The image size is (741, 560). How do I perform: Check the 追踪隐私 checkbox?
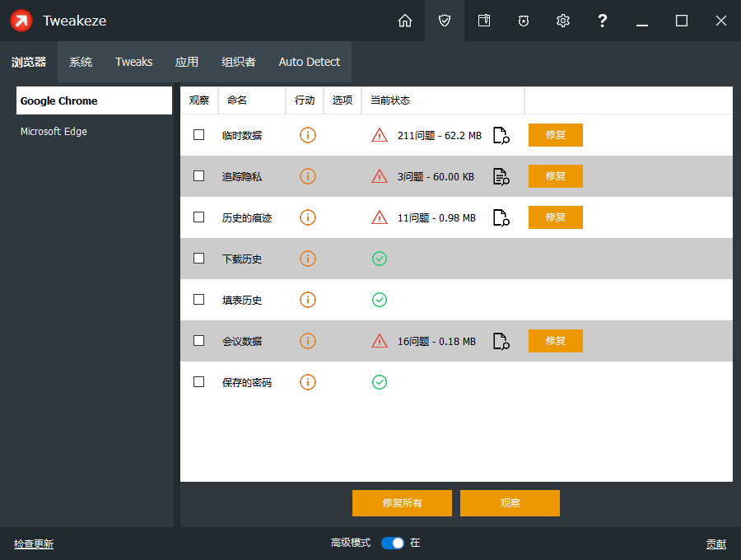pyautogui.click(x=199, y=175)
